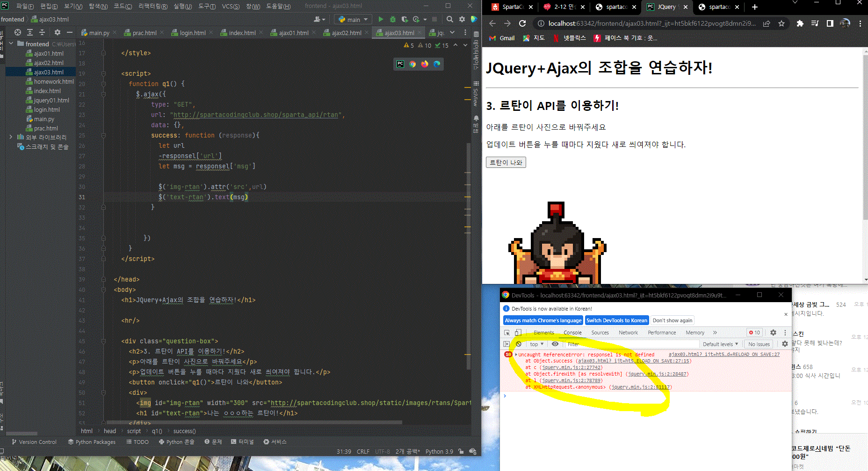Collapse all in Project panel toolbar
This screenshot has width=868, height=471.
[x=42, y=32]
